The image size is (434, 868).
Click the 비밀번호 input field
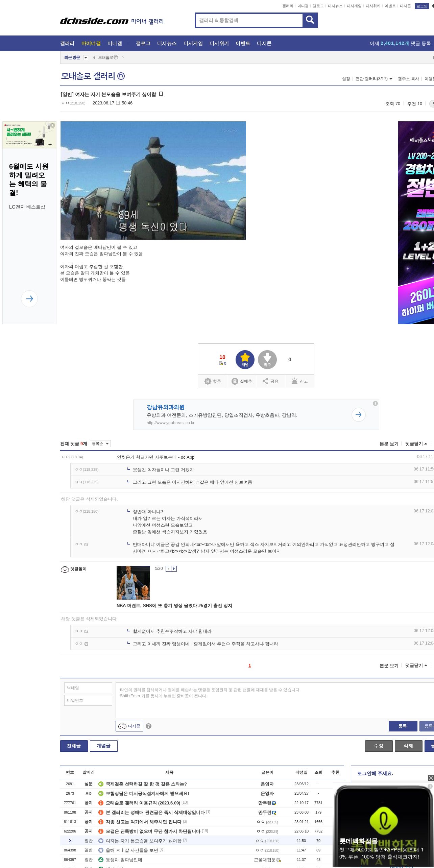(88, 700)
